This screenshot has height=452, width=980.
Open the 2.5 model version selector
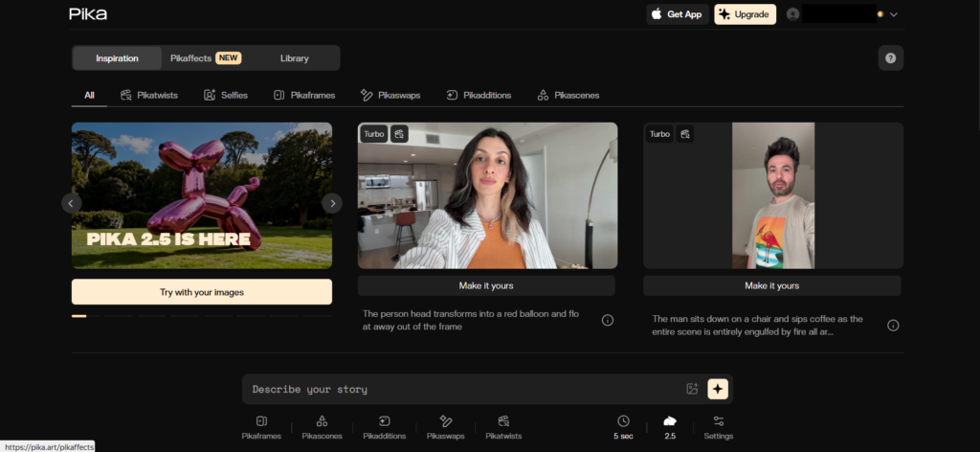[670, 427]
